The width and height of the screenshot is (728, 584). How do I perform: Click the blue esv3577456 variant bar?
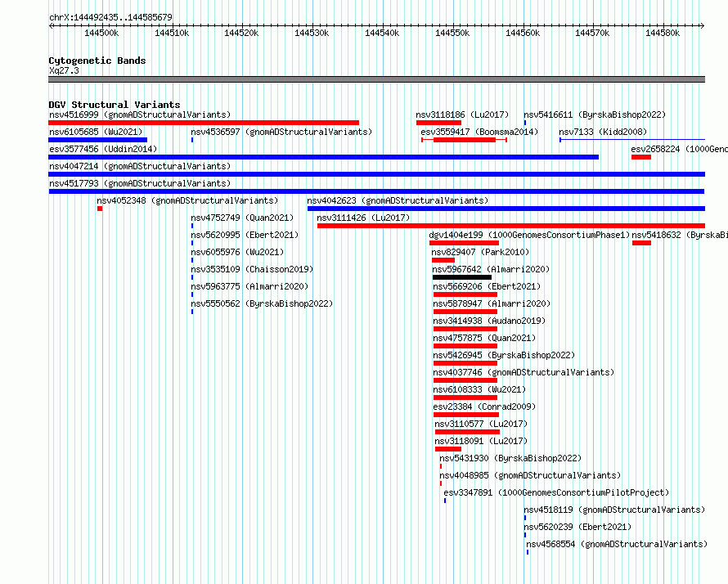(x=324, y=157)
